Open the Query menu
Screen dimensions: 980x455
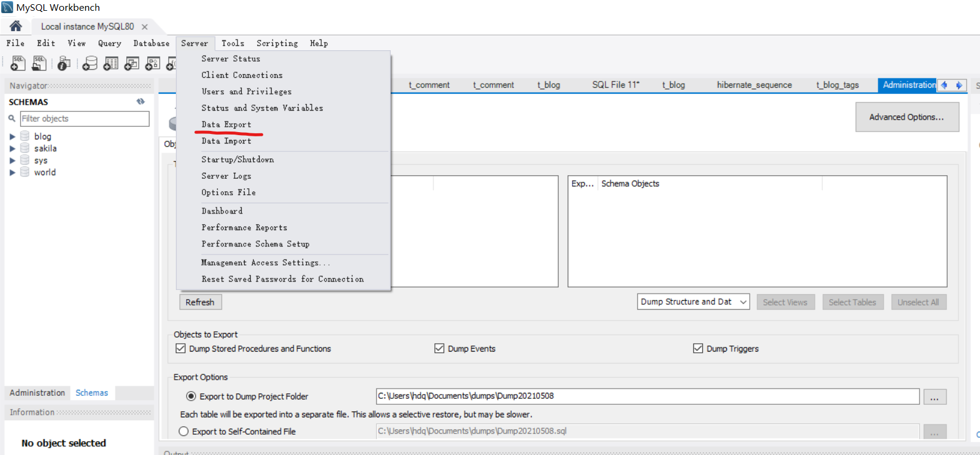pos(109,43)
